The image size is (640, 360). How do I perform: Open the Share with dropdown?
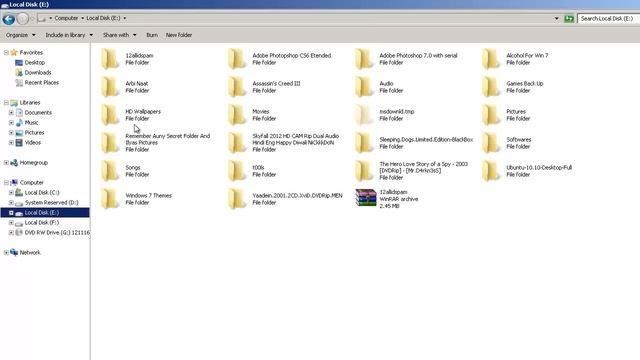point(120,35)
